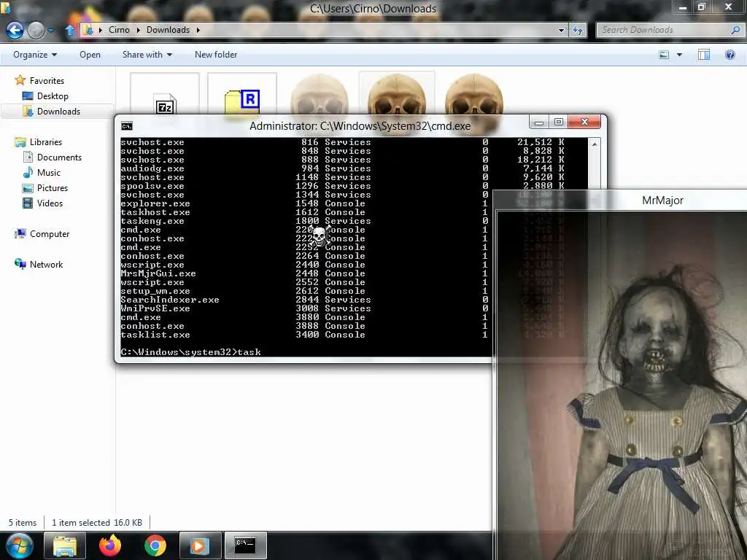Minimize the cmd.exe window

[539, 122]
